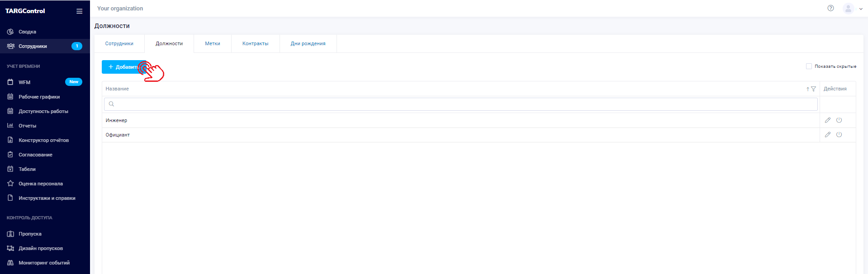Click the TARGControl logo

tap(25, 11)
